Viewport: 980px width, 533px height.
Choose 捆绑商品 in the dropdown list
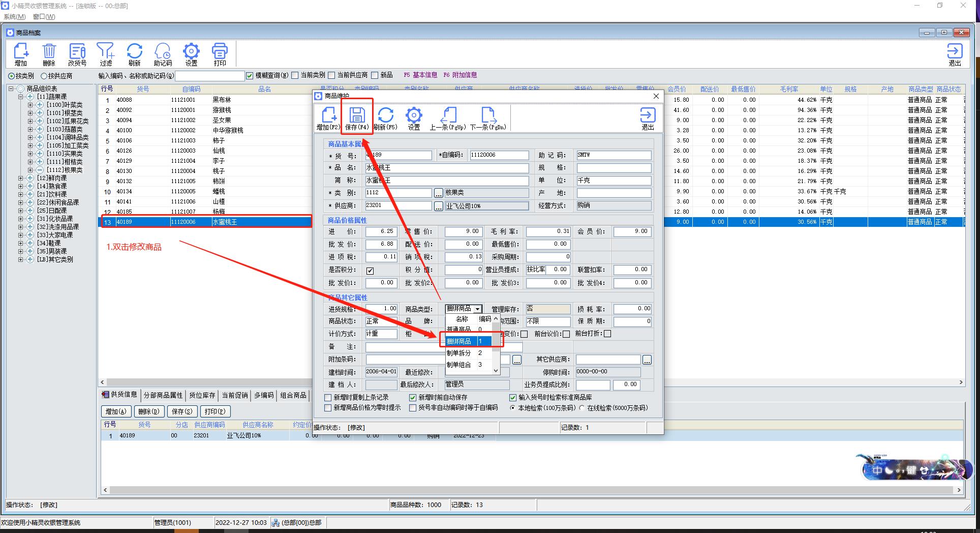468,341
